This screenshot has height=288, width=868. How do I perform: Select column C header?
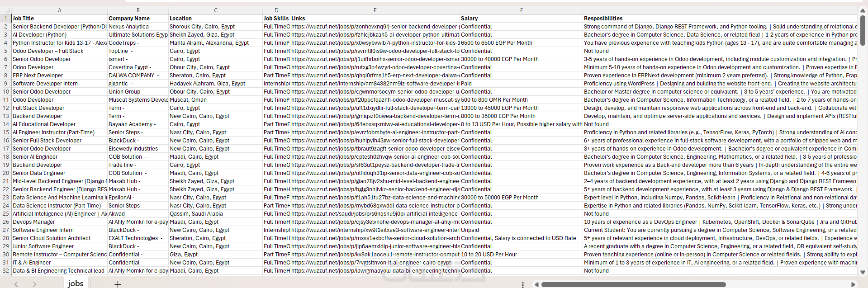click(x=216, y=10)
